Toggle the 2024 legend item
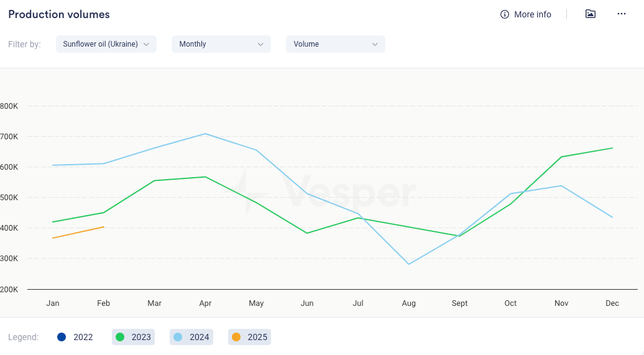The height and width of the screenshot is (355, 644). pyautogui.click(x=191, y=337)
